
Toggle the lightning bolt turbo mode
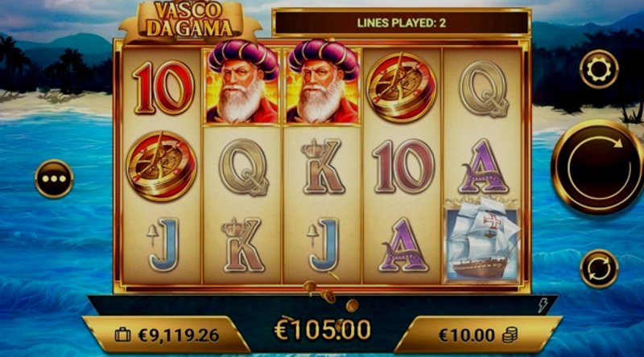[543, 306]
